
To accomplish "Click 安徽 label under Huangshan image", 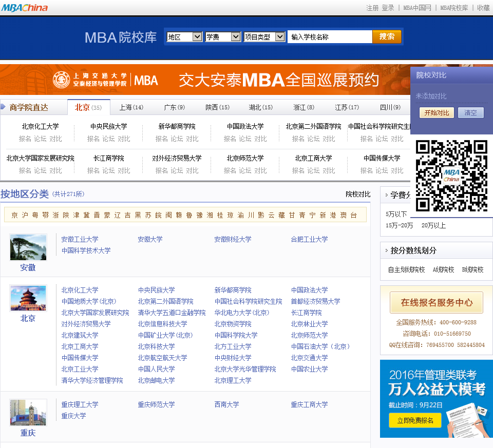I will pyautogui.click(x=28, y=268).
